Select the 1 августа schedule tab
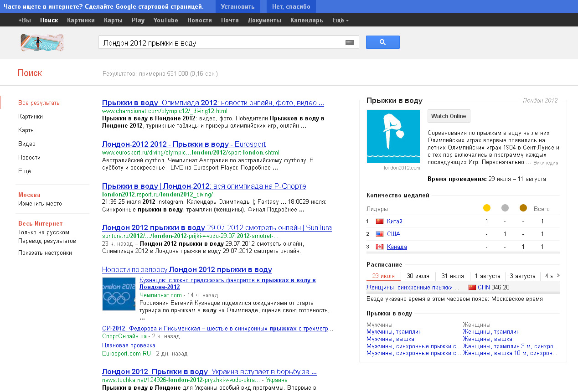Screen dimensions: 578x392 487,276
